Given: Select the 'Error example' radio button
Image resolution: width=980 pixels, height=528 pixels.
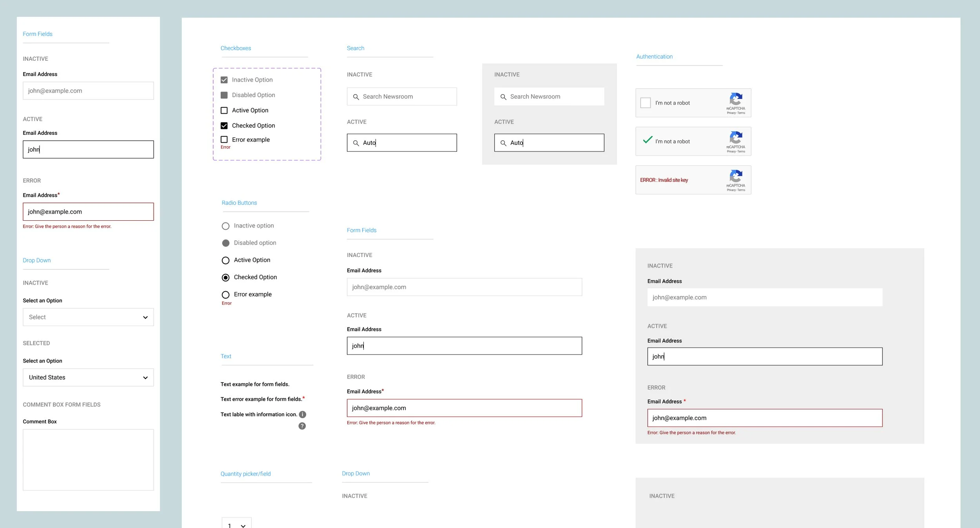Looking at the screenshot, I should pyautogui.click(x=225, y=295).
